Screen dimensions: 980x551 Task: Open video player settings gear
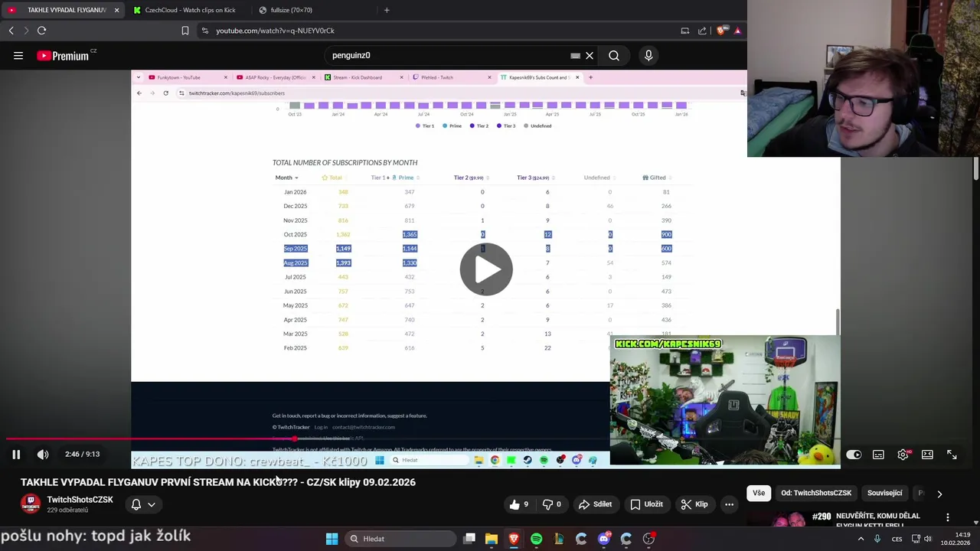[x=903, y=455]
